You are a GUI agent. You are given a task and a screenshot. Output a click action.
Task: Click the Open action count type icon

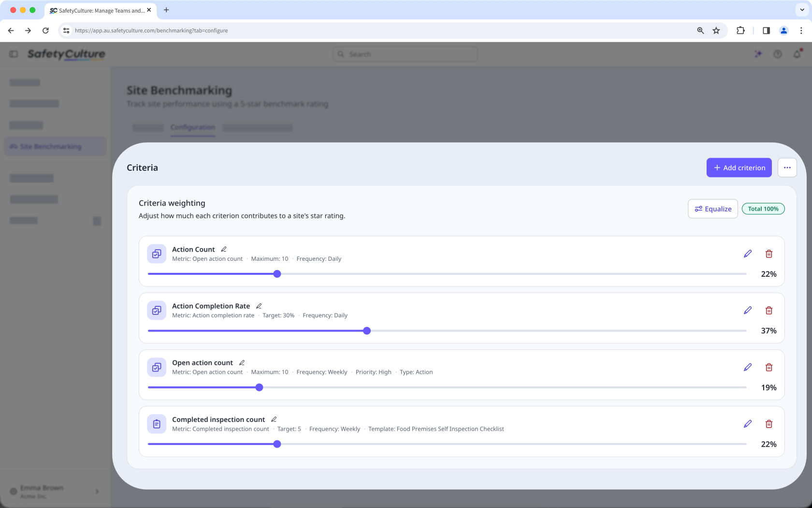(157, 367)
